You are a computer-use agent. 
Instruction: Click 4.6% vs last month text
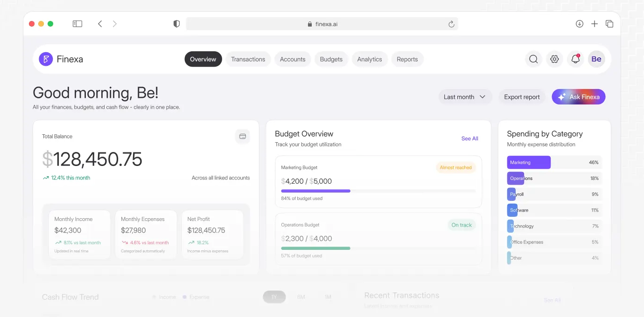pyautogui.click(x=149, y=242)
